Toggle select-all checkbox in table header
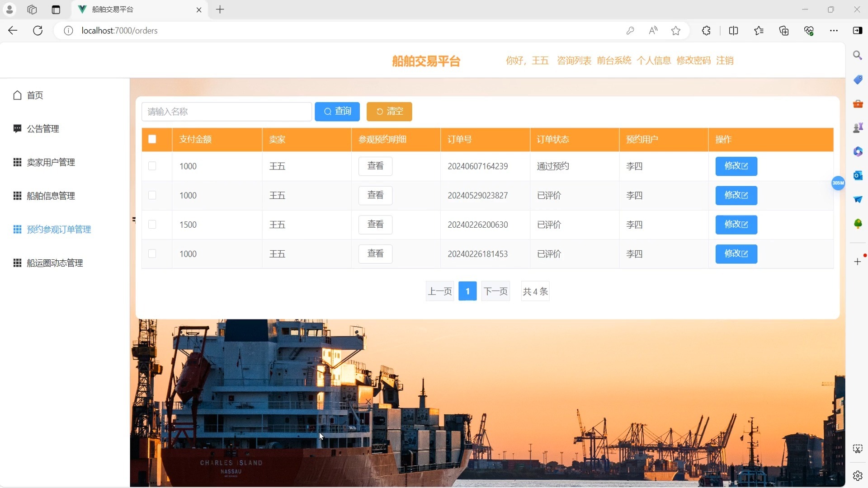868x488 pixels. [x=152, y=139]
